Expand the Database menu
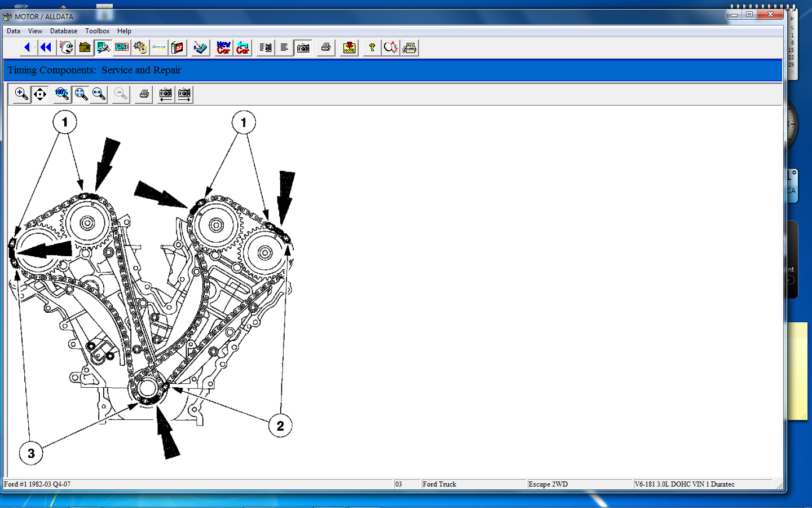Image resolution: width=812 pixels, height=508 pixels. (64, 31)
